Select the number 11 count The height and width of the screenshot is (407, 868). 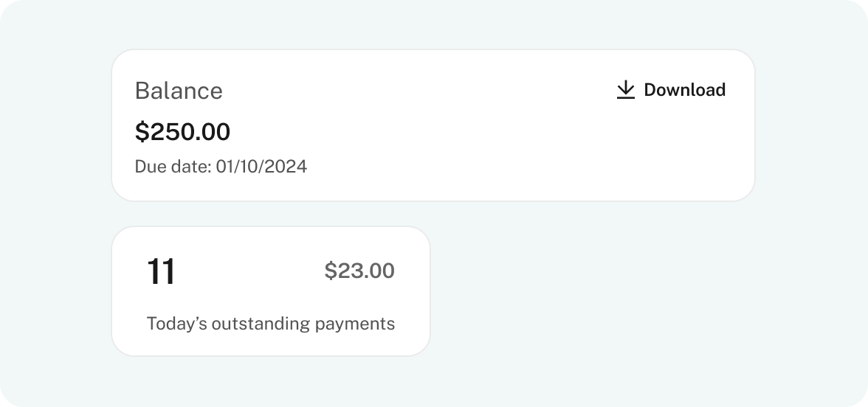[x=161, y=271]
